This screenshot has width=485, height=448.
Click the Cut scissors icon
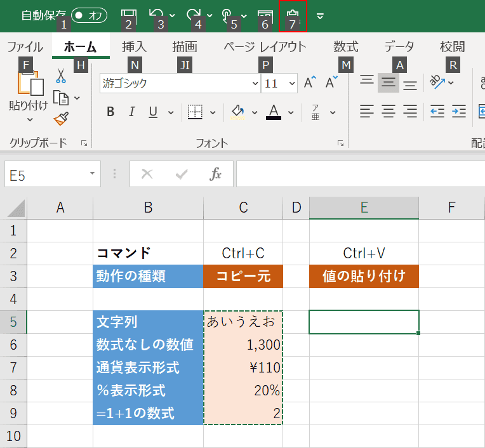[x=61, y=76]
